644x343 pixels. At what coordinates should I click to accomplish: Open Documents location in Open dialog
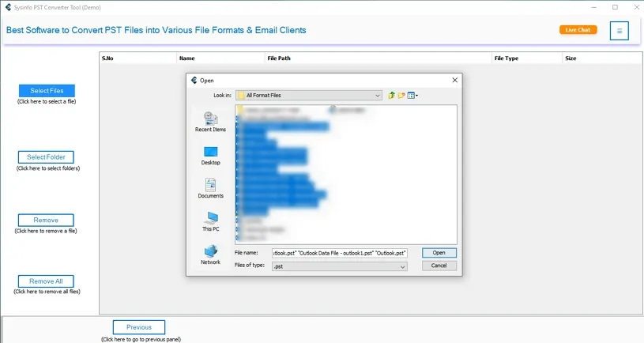[210, 189]
